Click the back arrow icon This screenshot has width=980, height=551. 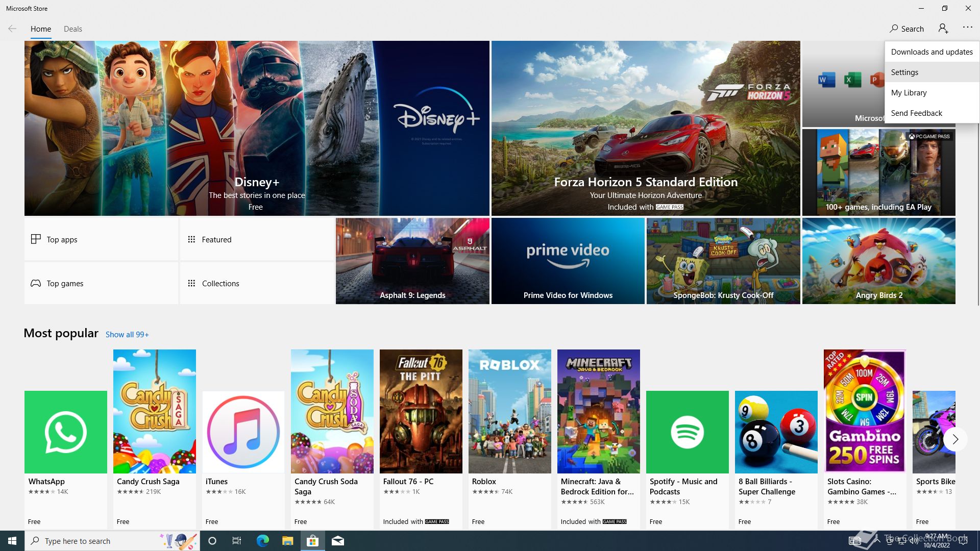click(x=12, y=29)
